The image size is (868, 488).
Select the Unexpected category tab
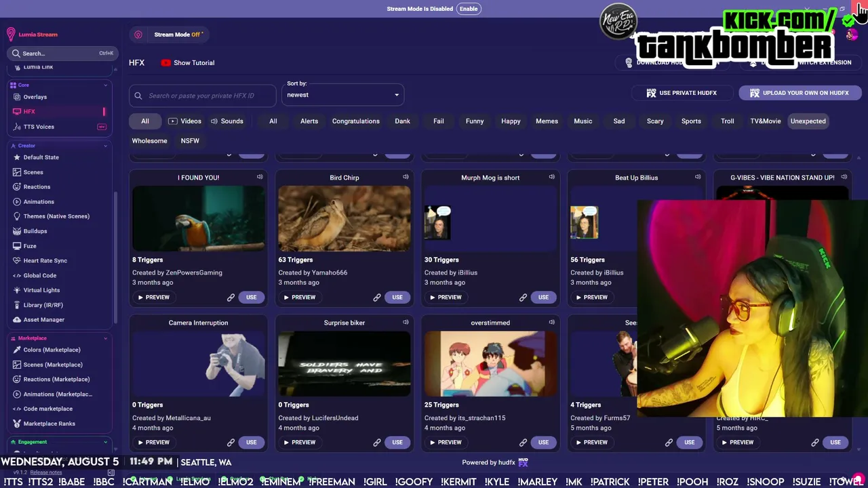[x=808, y=121]
